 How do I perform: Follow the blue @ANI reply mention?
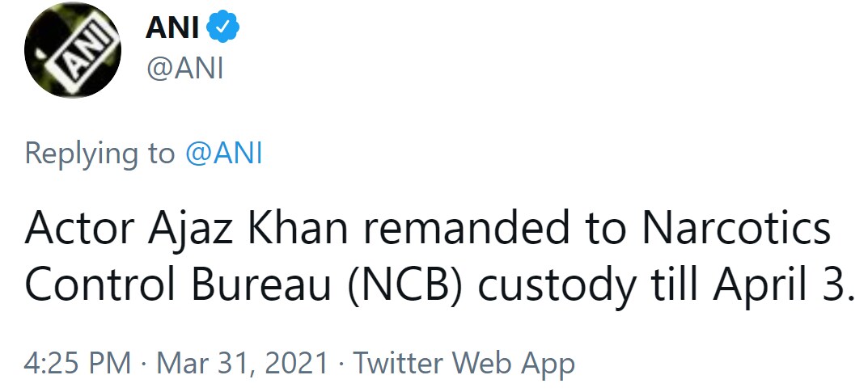coord(223,153)
